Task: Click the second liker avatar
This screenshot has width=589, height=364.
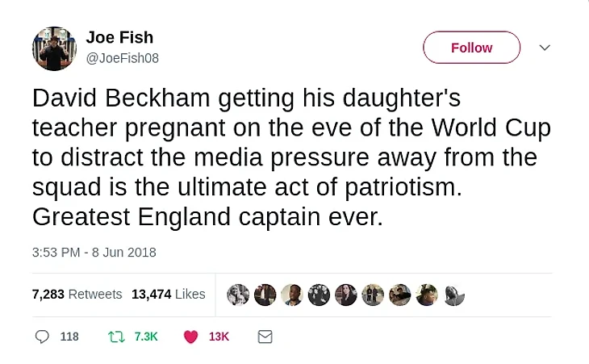Action: 265,295
